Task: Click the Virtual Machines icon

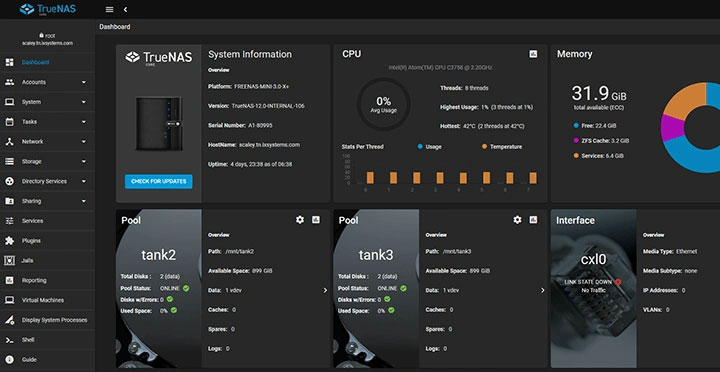Action: pos(9,300)
